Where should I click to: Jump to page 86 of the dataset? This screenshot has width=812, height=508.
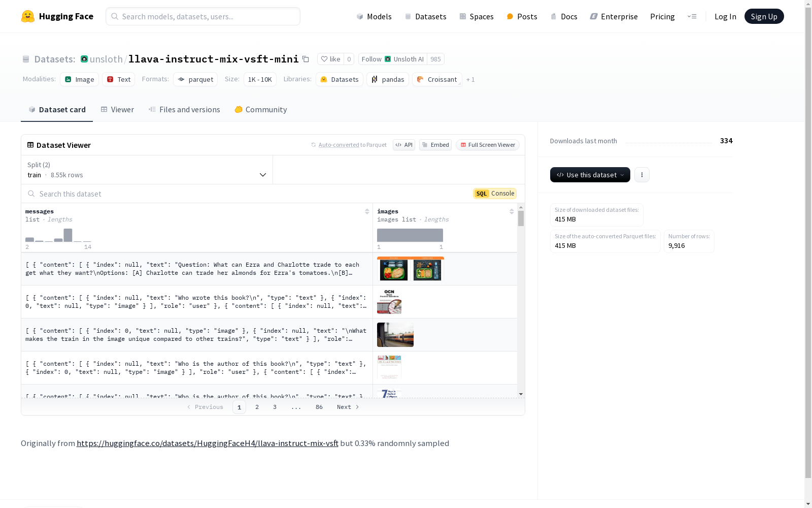tap(319, 407)
